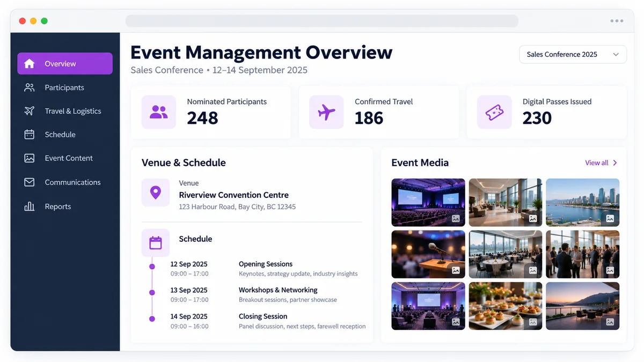Click the Confirmed Travel airplane icon tile
Screen dimensions: 644x362
pos(326,112)
